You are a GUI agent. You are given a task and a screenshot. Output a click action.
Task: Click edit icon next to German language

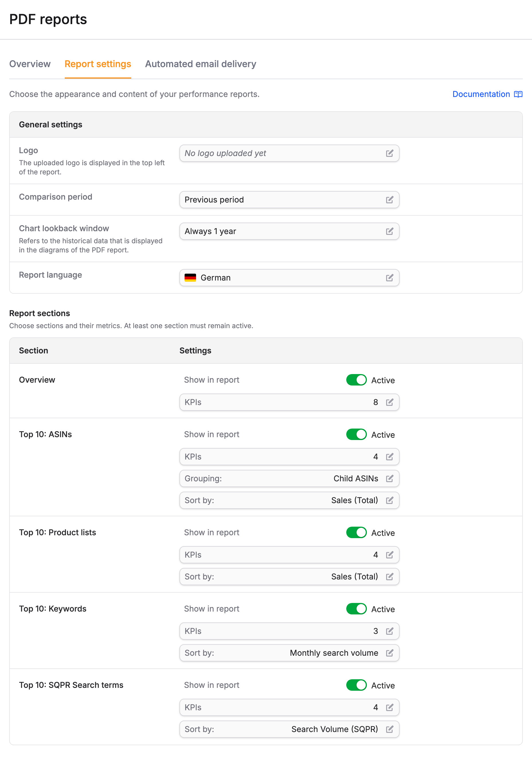coord(390,278)
